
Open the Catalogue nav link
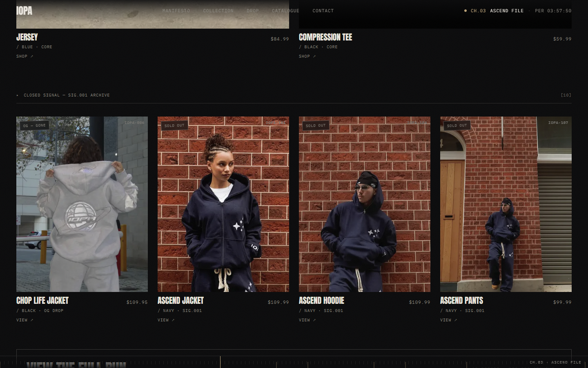point(285,11)
